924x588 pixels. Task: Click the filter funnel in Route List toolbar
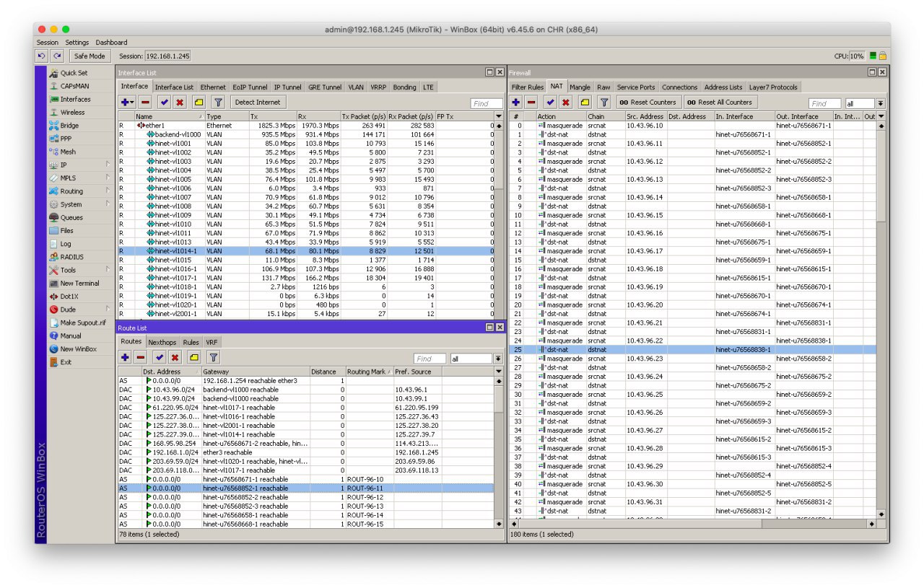[214, 357]
